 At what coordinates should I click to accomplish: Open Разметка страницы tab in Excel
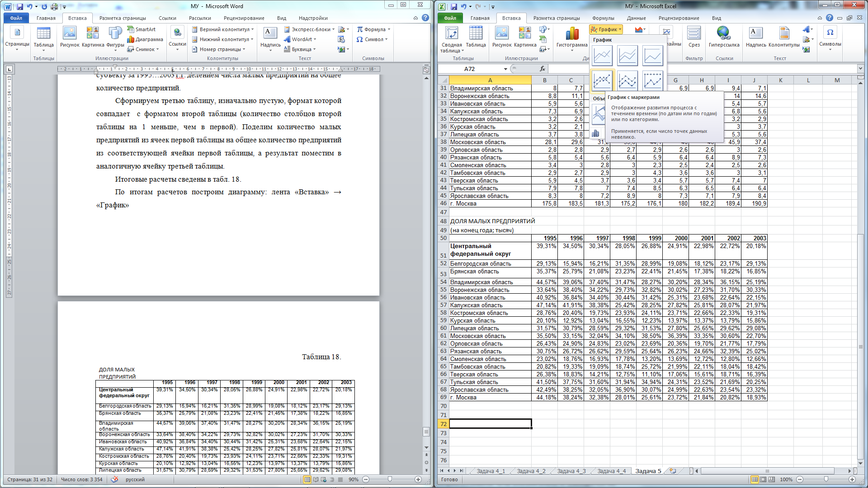(557, 18)
